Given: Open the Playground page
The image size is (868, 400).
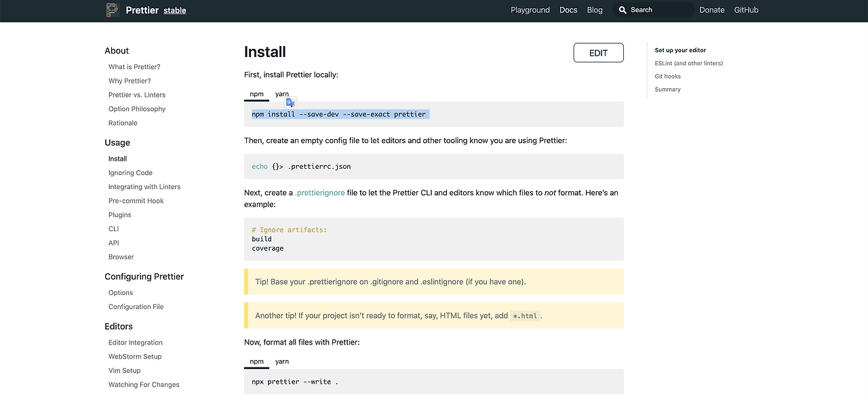Looking at the screenshot, I should tap(530, 10).
